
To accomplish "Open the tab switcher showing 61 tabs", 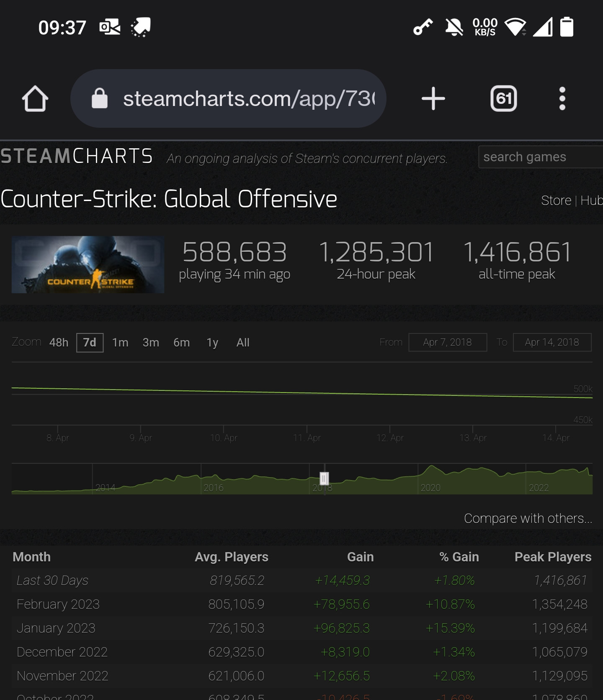I will coord(503,99).
